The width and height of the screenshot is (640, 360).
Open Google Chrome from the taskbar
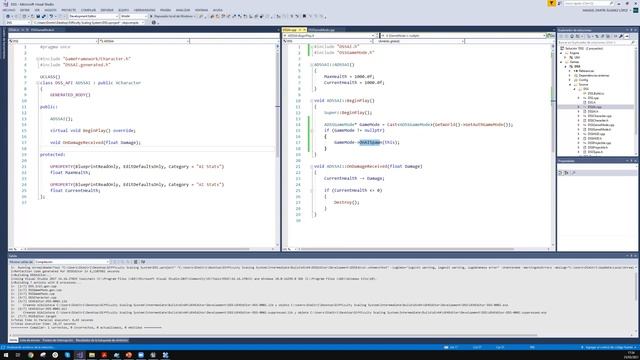tap(31, 355)
